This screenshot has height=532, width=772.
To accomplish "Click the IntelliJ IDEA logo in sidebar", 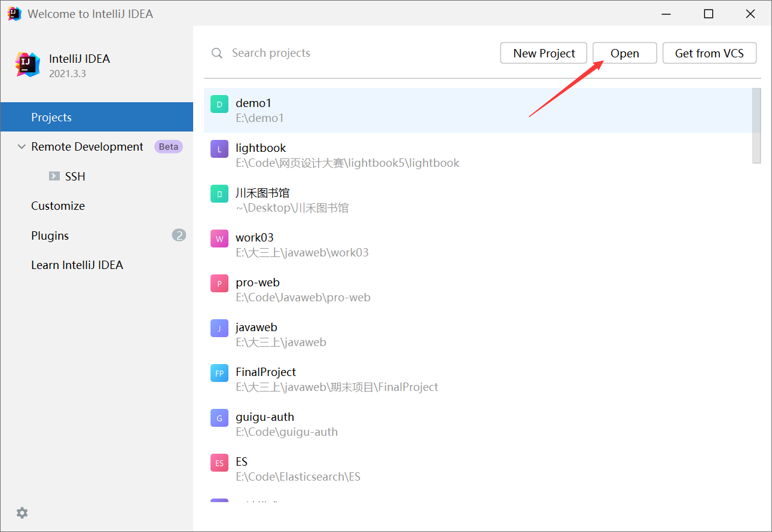I will coord(28,65).
